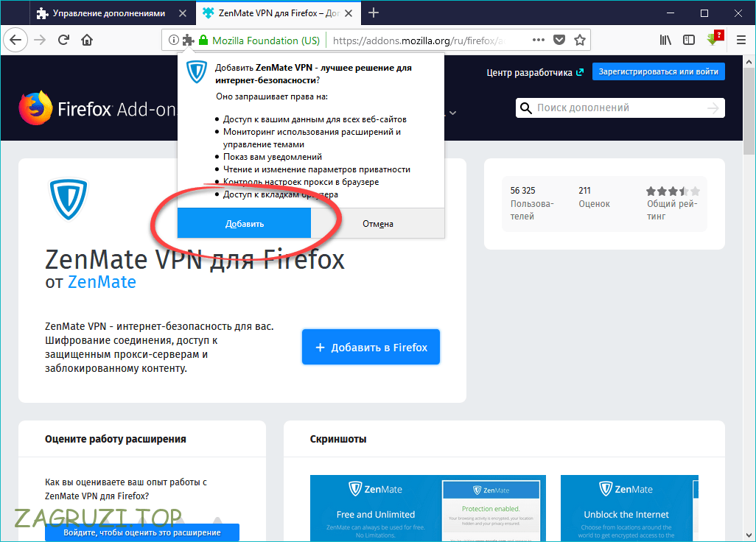Viewport: 756px width, 542px height.
Task: Click the Firefox Add-ons logo
Action: [97, 108]
